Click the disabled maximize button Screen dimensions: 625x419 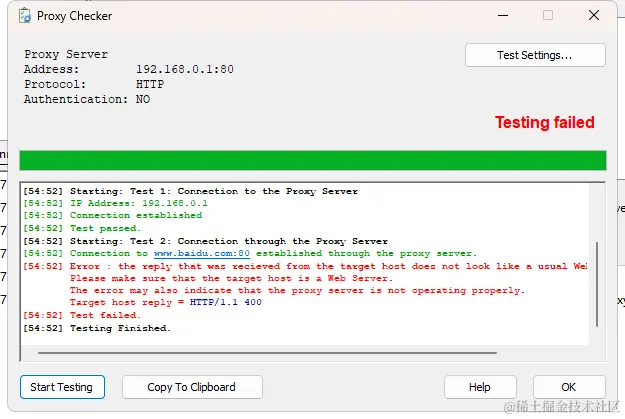click(x=548, y=15)
